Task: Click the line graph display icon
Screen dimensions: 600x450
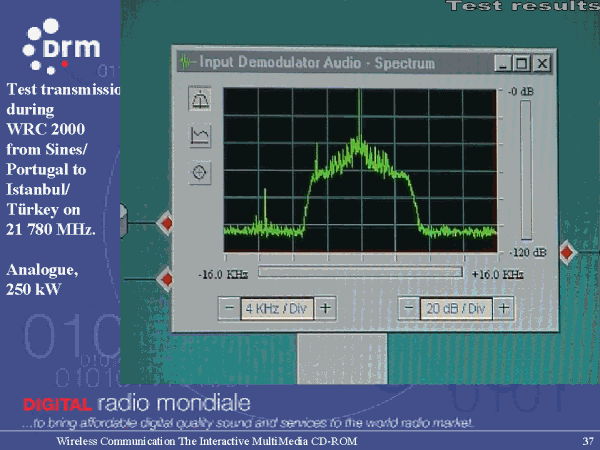Action: pyautogui.click(x=200, y=135)
